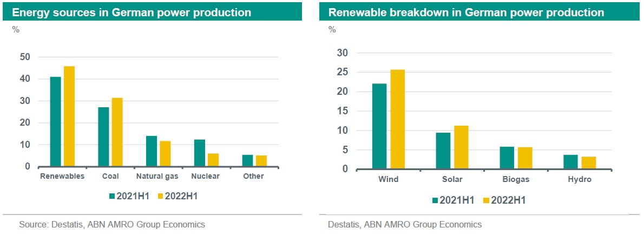The height and width of the screenshot is (234, 644).
Task: Click the % unit label of the left chart
Action: pyautogui.click(x=16, y=30)
